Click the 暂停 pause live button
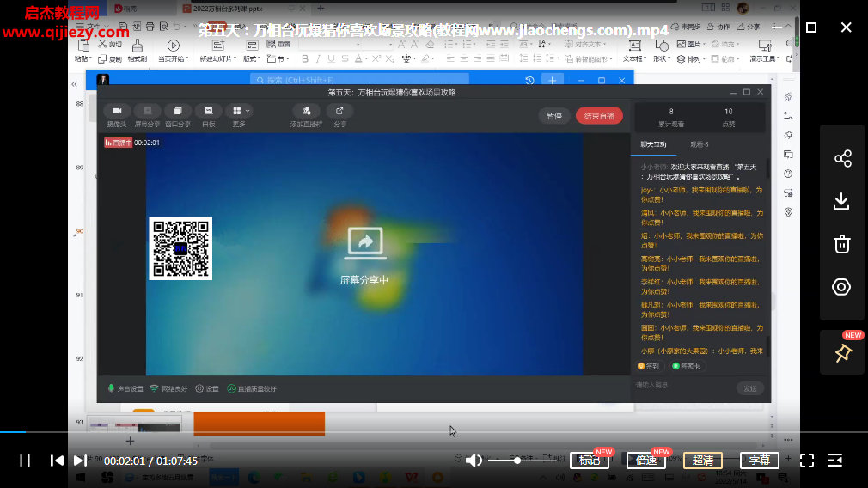868x488 pixels. tap(554, 116)
